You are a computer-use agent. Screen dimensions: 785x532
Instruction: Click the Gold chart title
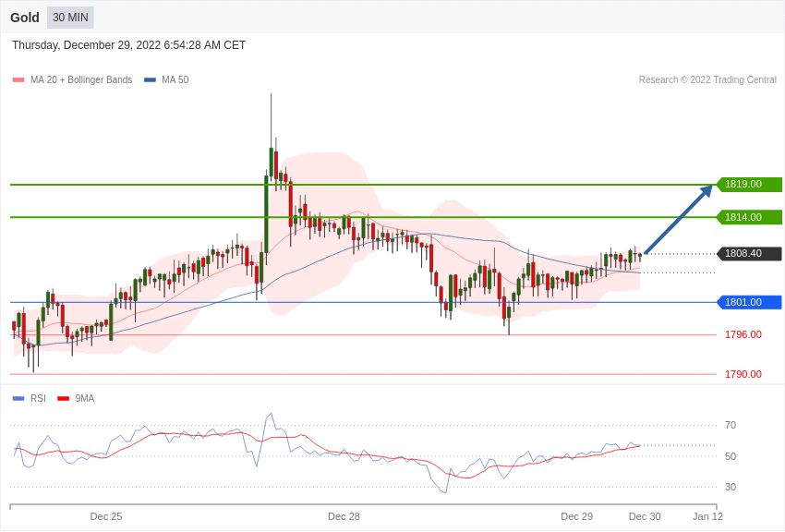pyautogui.click(x=25, y=18)
